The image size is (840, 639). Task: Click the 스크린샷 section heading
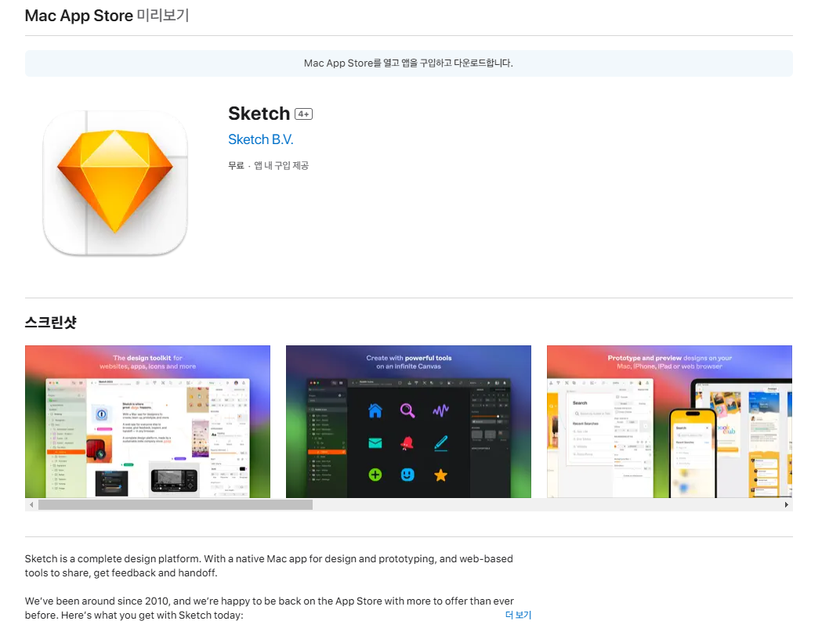pyautogui.click(x=51, y=322)
